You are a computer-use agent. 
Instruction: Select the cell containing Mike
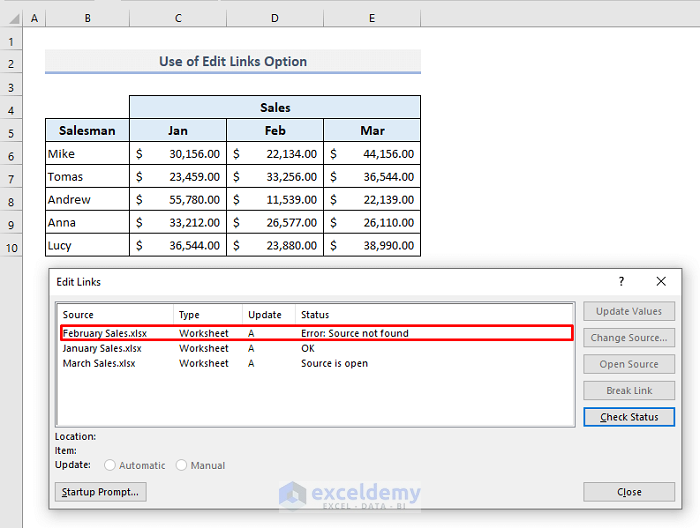coord(88,154)
